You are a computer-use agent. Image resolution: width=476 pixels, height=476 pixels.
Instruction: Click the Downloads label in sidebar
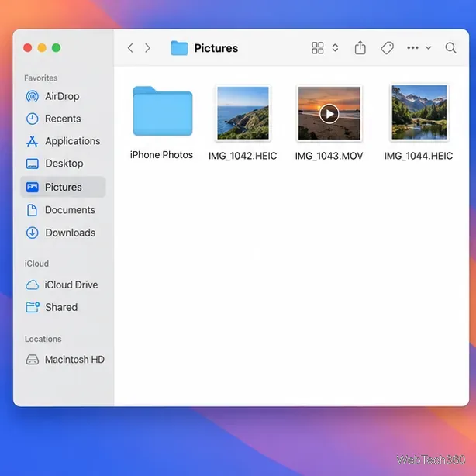(x=70, y=233)
